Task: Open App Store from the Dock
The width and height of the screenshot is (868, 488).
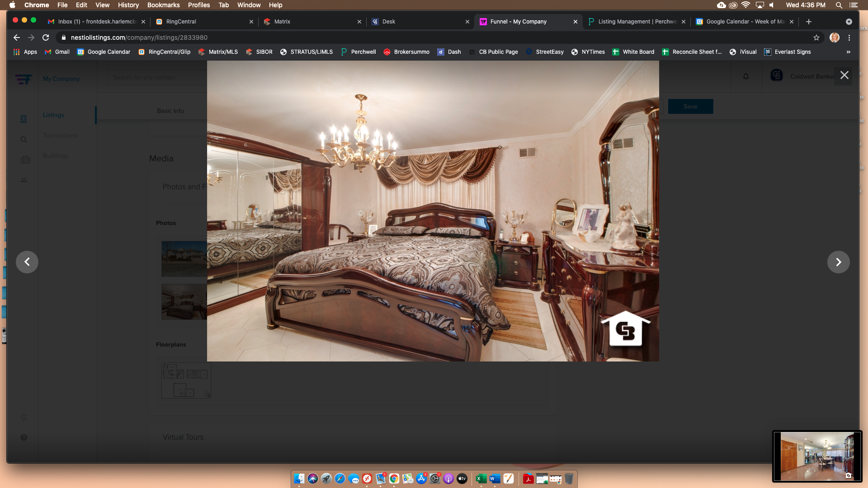Action: click(421, 479)
